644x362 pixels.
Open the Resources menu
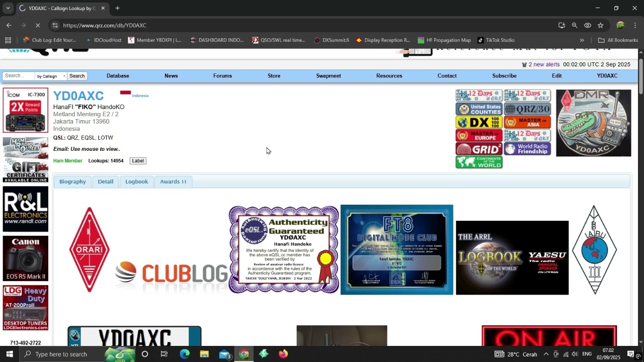click(x=389, y=76)
